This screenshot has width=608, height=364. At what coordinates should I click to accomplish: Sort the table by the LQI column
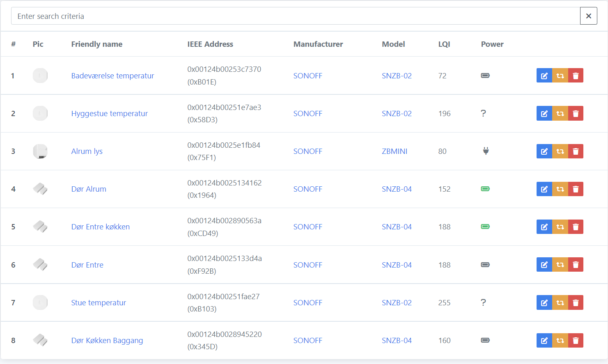click(x=444, y=44)
